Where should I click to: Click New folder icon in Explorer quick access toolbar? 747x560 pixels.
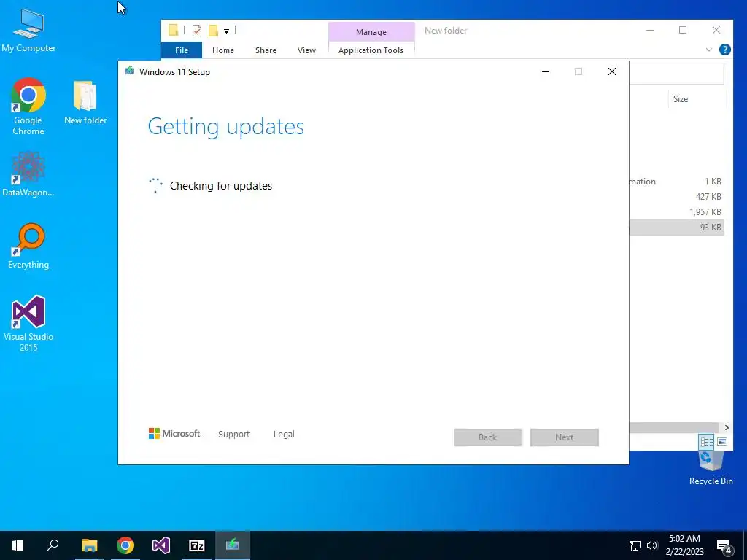(x=213, y=31)
